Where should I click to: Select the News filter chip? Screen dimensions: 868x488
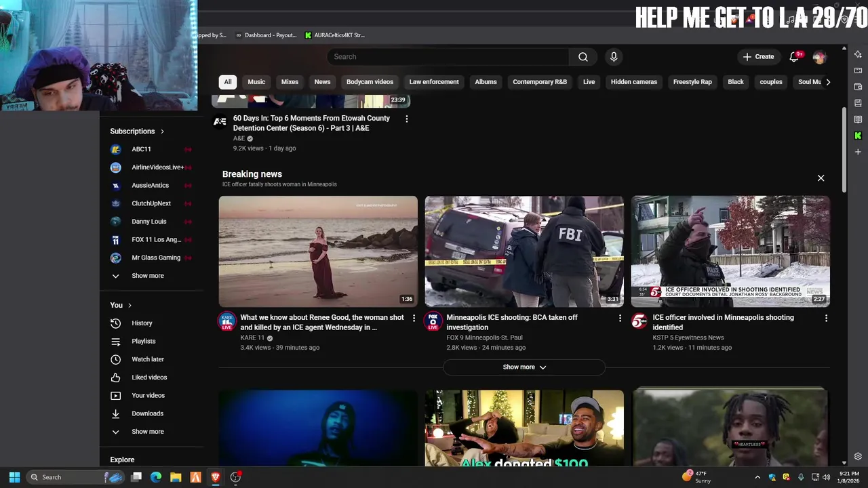[322, 82]
